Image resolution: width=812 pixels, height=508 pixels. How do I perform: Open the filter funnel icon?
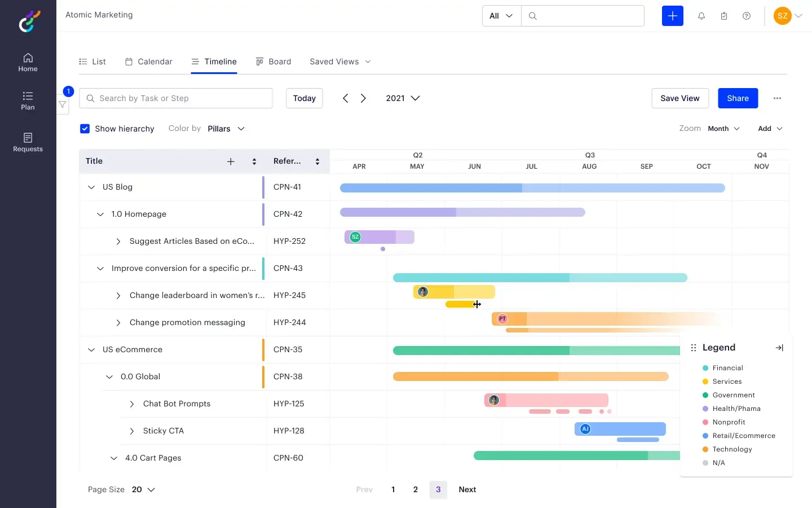point(63,104)
